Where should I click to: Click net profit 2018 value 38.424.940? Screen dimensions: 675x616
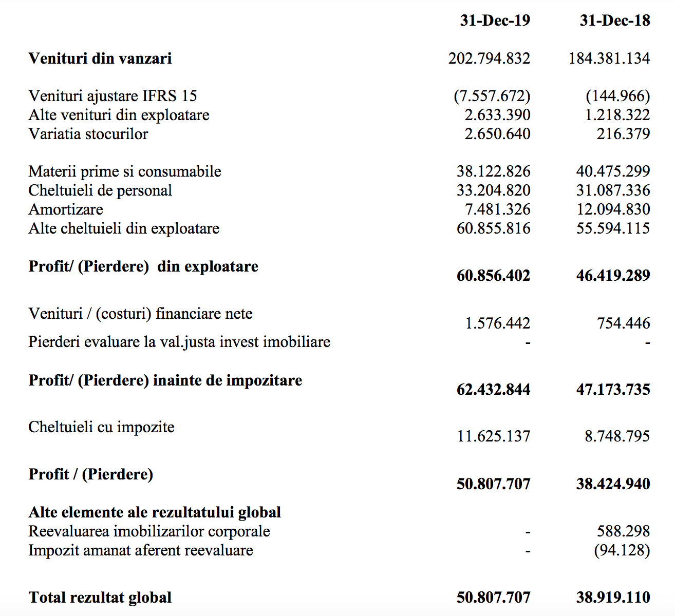tap(613, 484)
